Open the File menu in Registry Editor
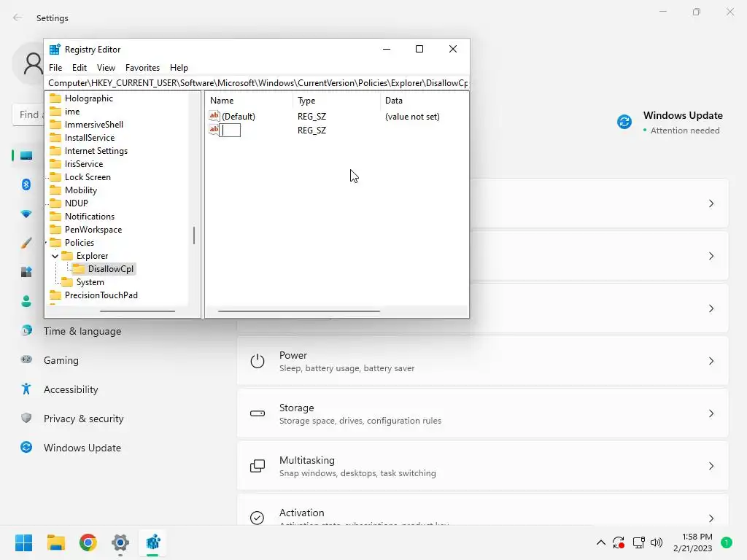The height and width of the screenshot is (560, 747). click(x=55, y=68)
